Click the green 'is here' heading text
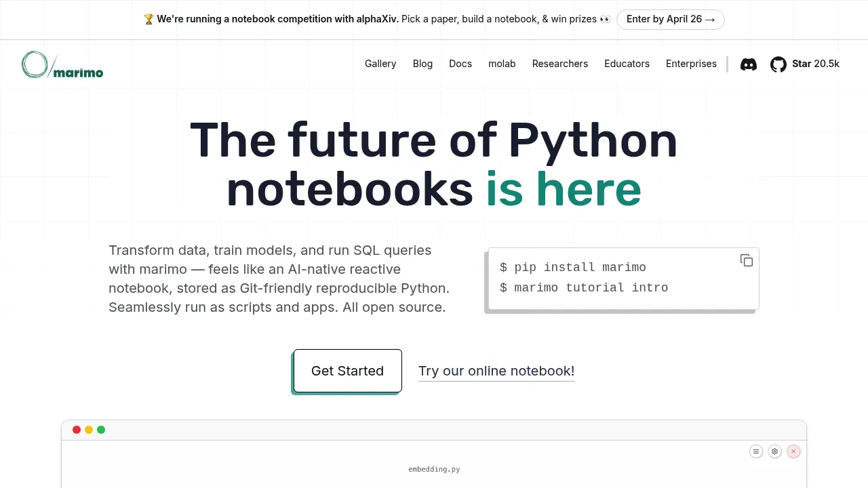The height and width of the screenshot is (488, 868). 564,189
